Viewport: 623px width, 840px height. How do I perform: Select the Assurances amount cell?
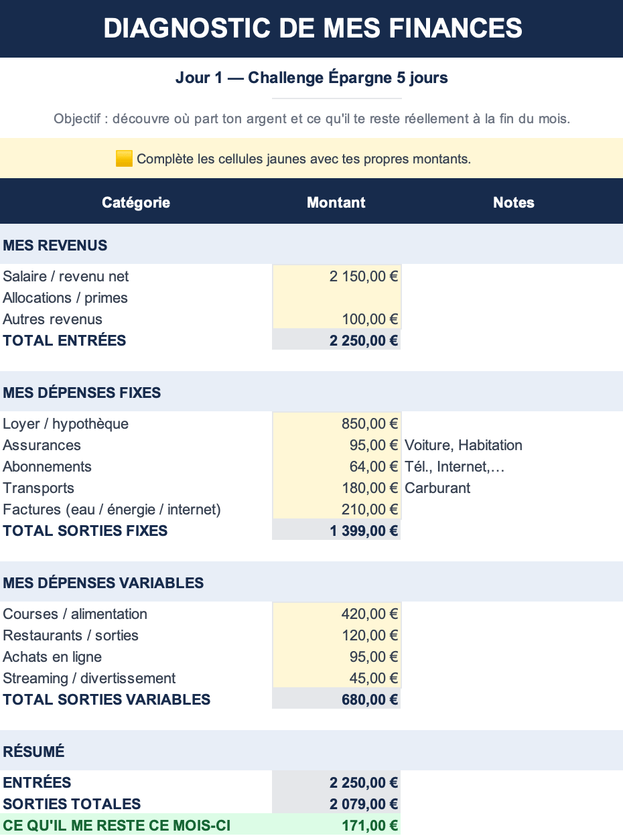tap(336, 445)
